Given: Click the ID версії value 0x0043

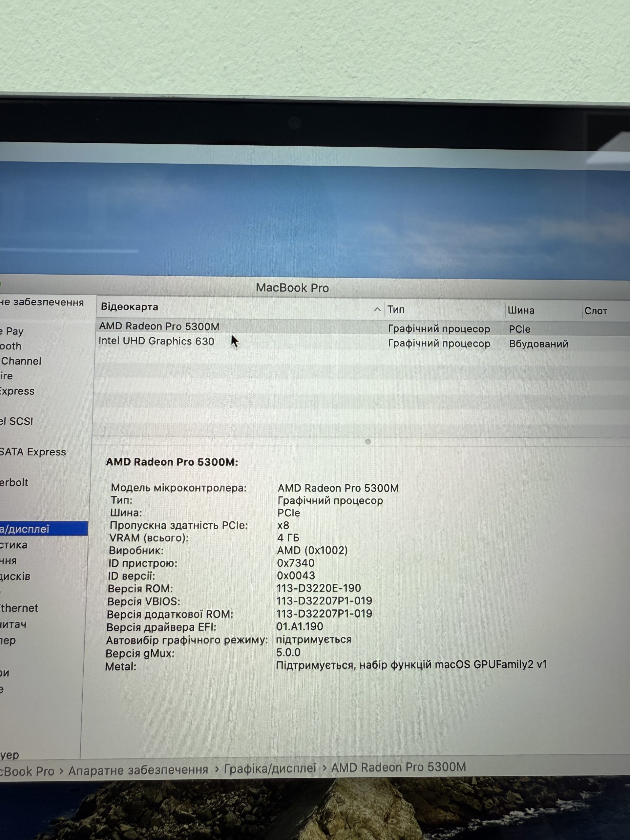Looking at the screenshot, I should pyautogui.click(x=296, y=575).
